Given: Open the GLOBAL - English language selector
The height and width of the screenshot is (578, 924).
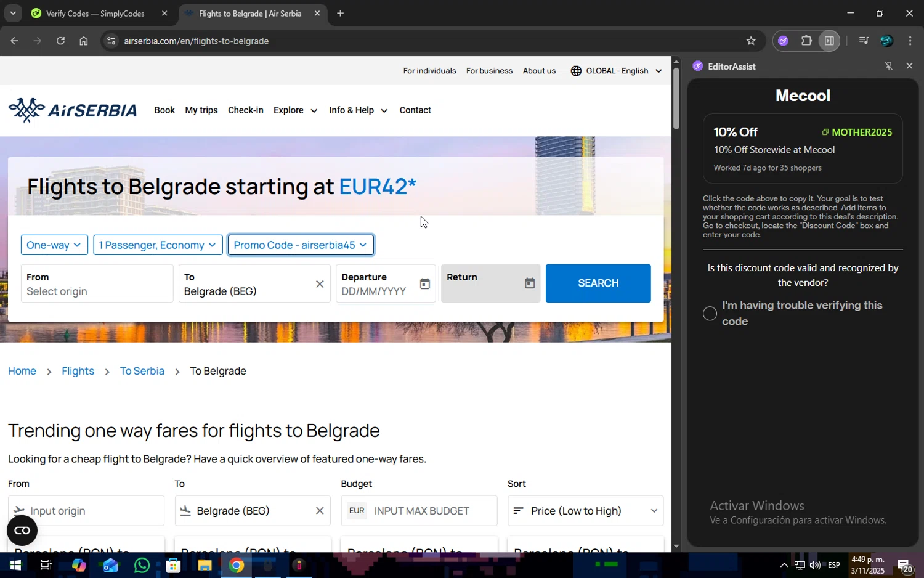Looking at the screenshot, I should [616, 71].
